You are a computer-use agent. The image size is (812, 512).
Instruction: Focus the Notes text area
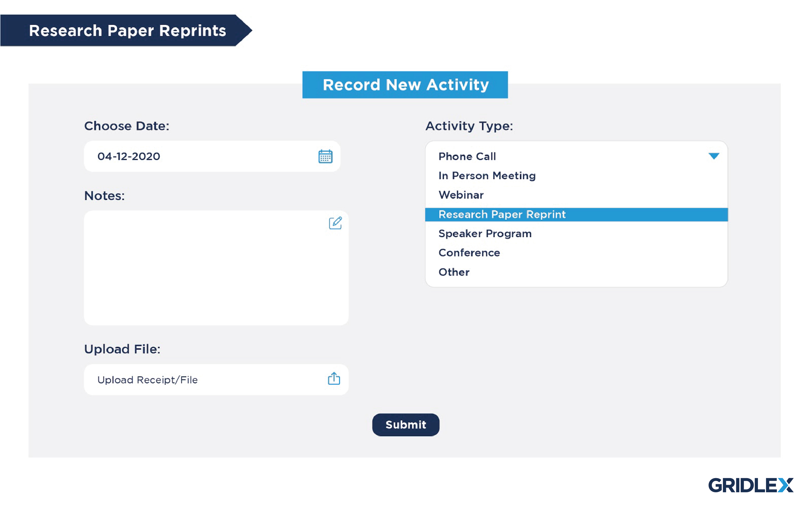216,268
